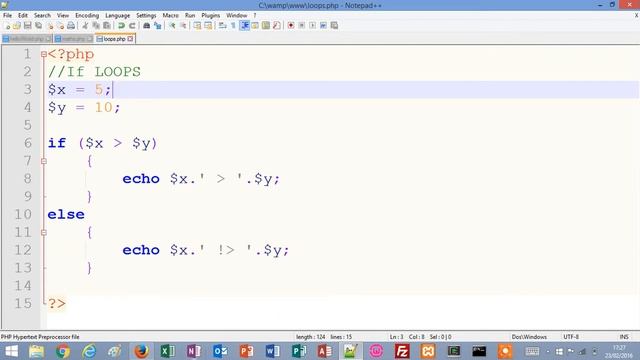Create a new file with New toolbar icon
Image resolution: width=640 pixels, height=360 pixels.
pos(7,26)
